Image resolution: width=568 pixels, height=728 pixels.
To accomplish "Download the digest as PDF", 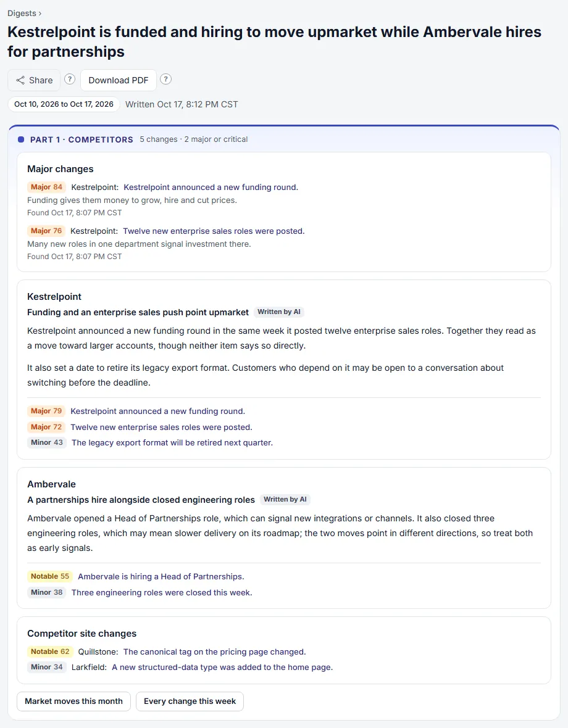I will tap(119, 80).
